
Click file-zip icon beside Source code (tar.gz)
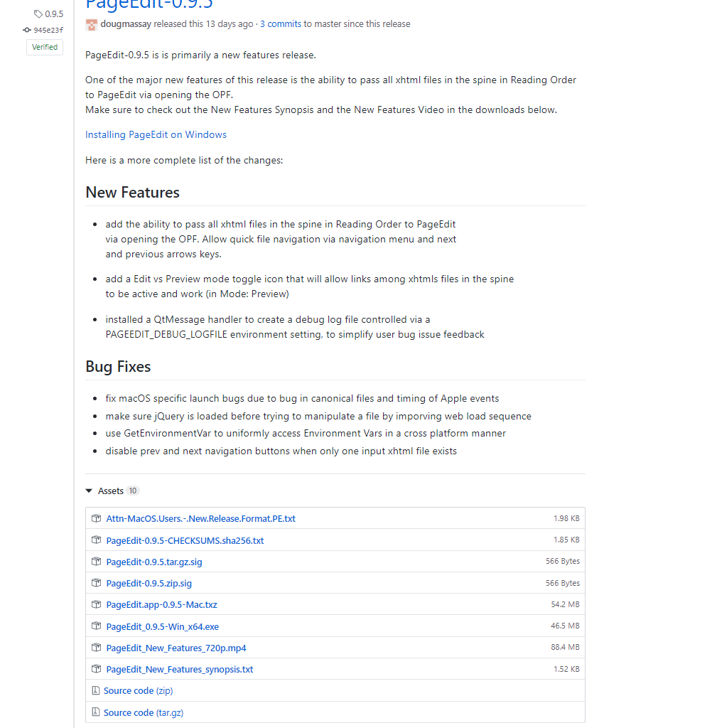pos(95,712)
